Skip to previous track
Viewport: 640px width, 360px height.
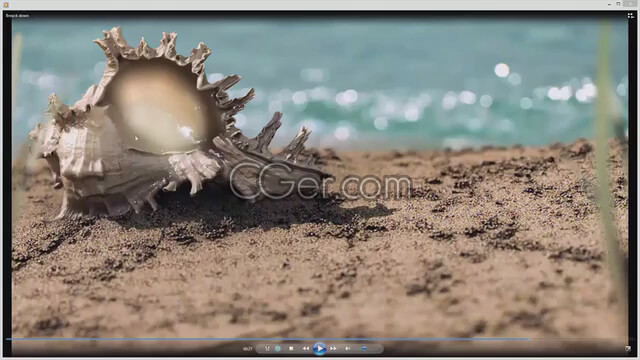306,349
